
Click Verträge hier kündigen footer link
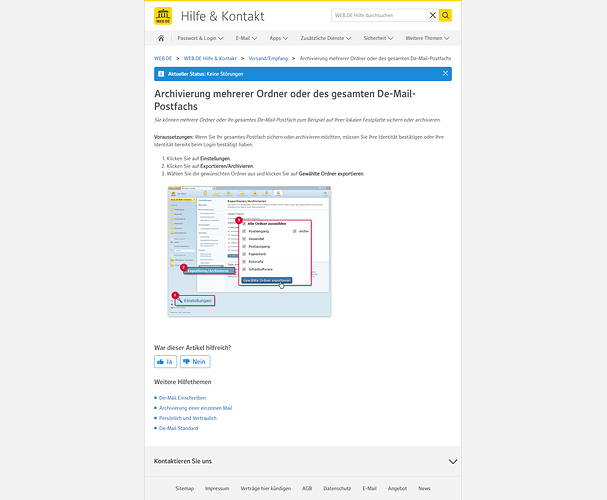pos(266,488)
